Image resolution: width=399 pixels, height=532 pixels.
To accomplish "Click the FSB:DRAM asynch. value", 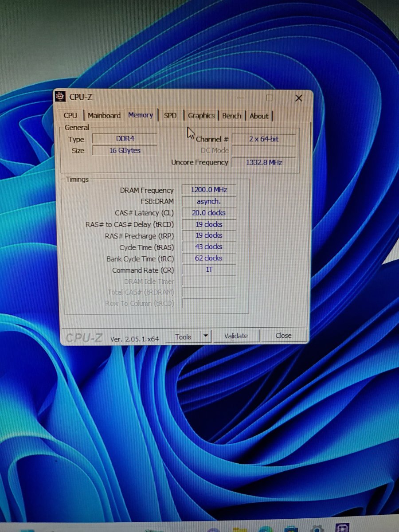I will click(209, 201).
